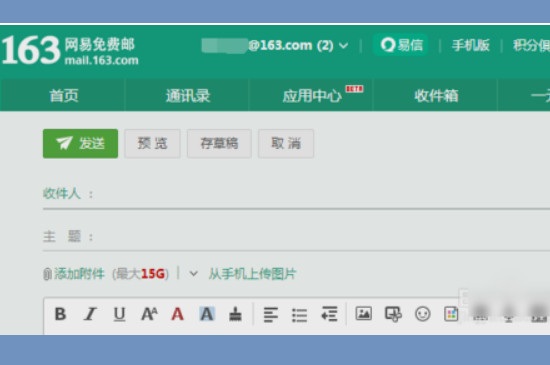The image size is (550, 365).
Task: Open the 通讯录 tab
Action: point(187,96)
